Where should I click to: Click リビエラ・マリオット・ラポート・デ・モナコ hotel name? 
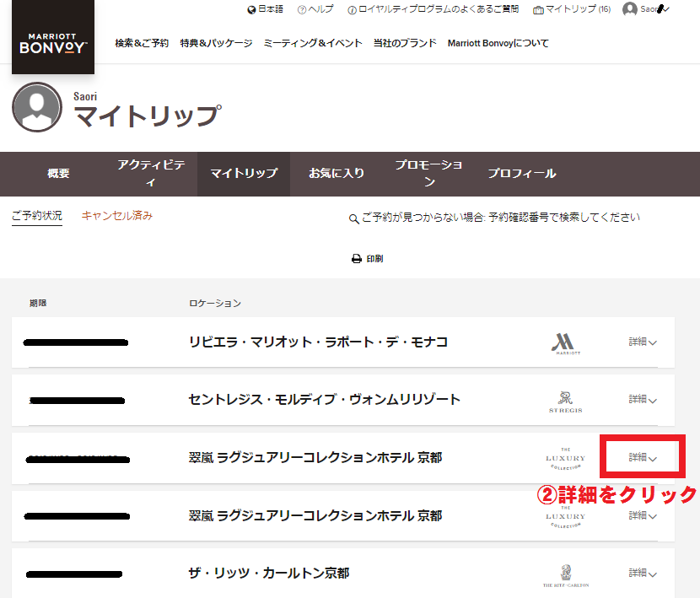[x=318, y=342]
